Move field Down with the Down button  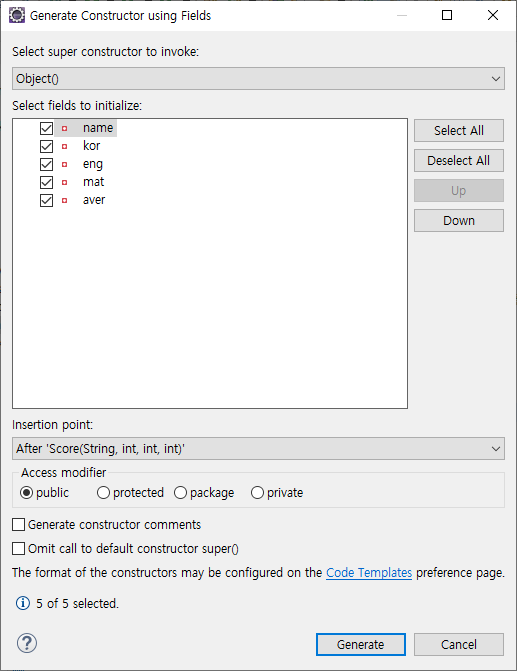[x=459, y=220]
